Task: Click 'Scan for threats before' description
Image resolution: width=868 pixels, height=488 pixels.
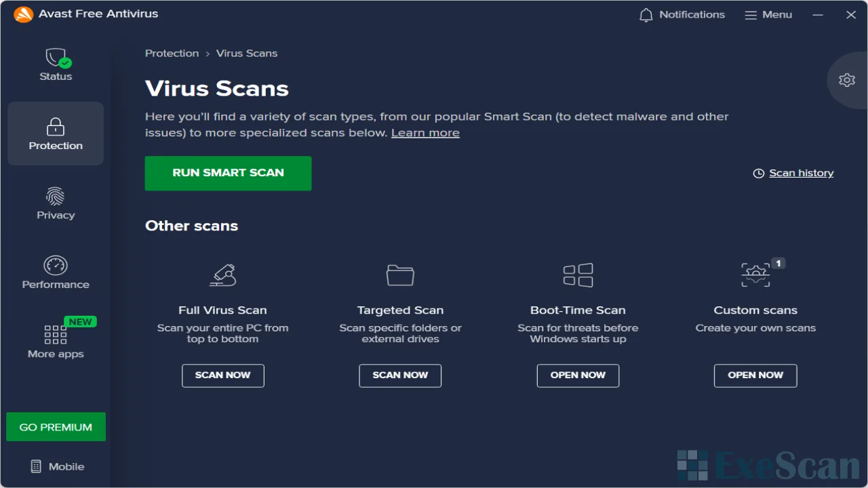Action: click(578, 333)
